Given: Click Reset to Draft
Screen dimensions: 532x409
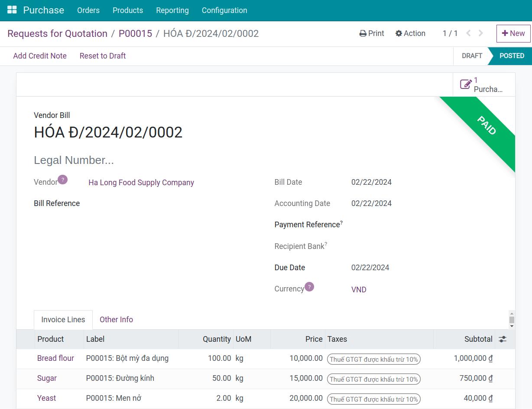Looking at the screenshot, I should tap(103, 56).
